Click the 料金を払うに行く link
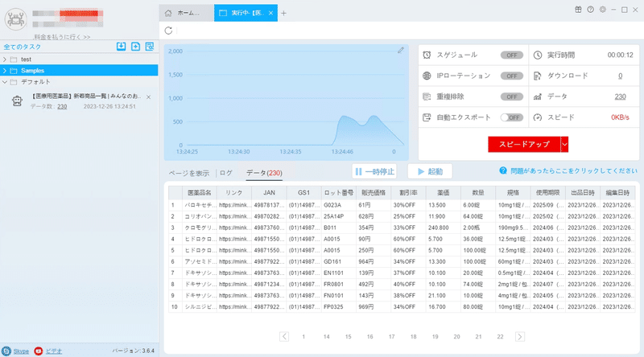 (62, 37)
